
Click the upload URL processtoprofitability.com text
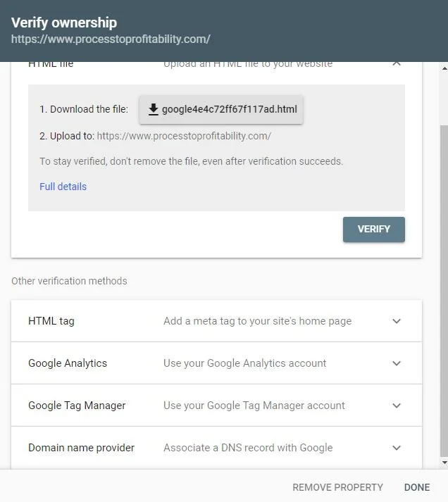(184, 136)
